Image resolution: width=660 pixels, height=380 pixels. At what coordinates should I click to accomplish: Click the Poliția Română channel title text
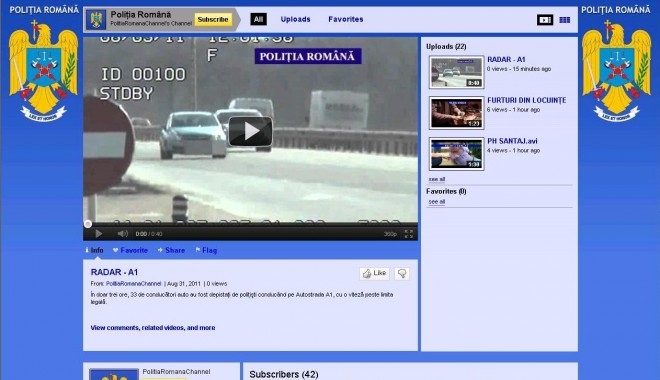[141, 15]
